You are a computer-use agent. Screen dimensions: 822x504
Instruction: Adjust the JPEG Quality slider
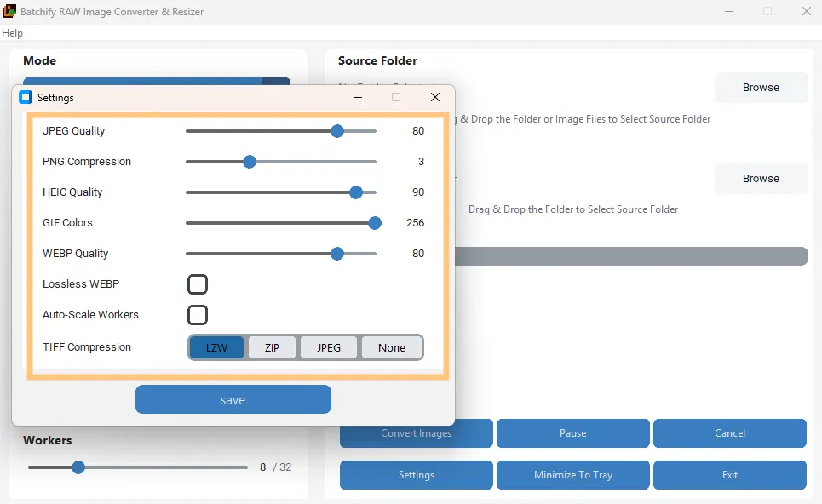click(337, 131)
